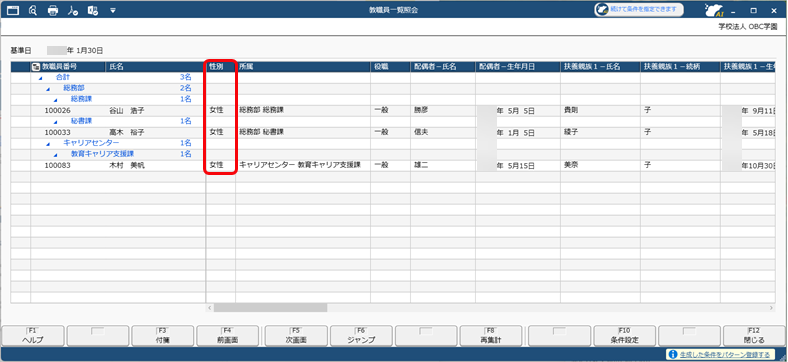Screen dimensions: 788x362
Task: Click the AI assistant cloud icon
Action: tap(714, 10)
